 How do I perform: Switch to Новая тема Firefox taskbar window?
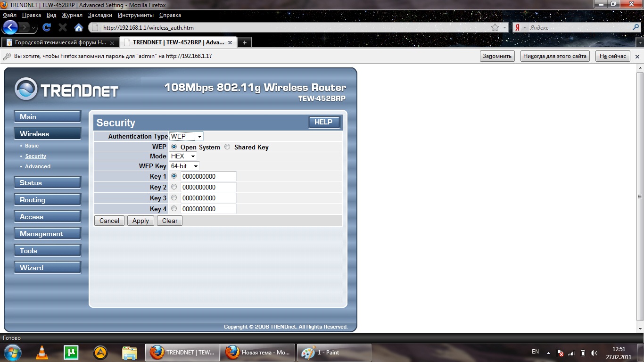(258, 353)
